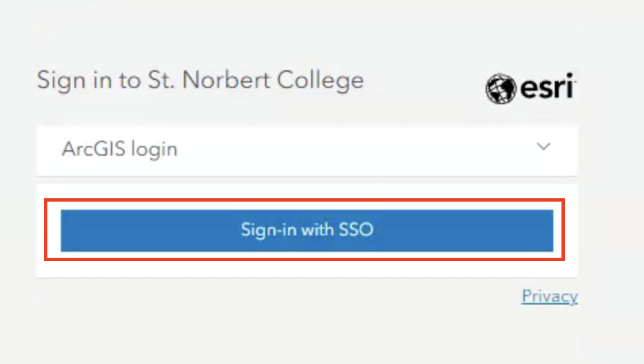Click the letters 'ri' in esri logo

(x=565, y=87)
